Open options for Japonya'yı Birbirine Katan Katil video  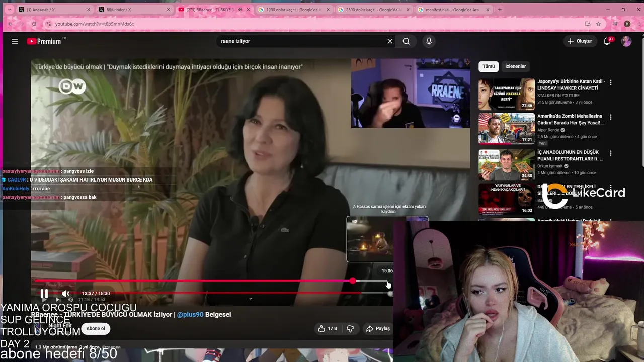coord(611,82)
